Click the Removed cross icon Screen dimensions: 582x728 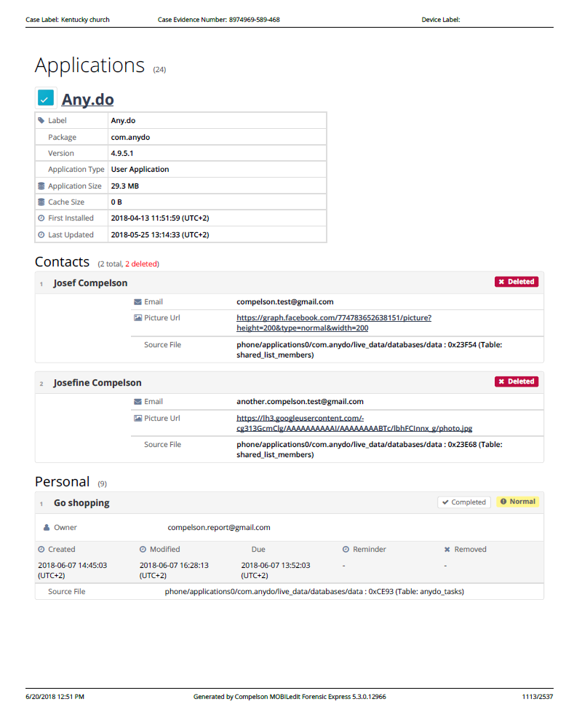pos(447,550)
